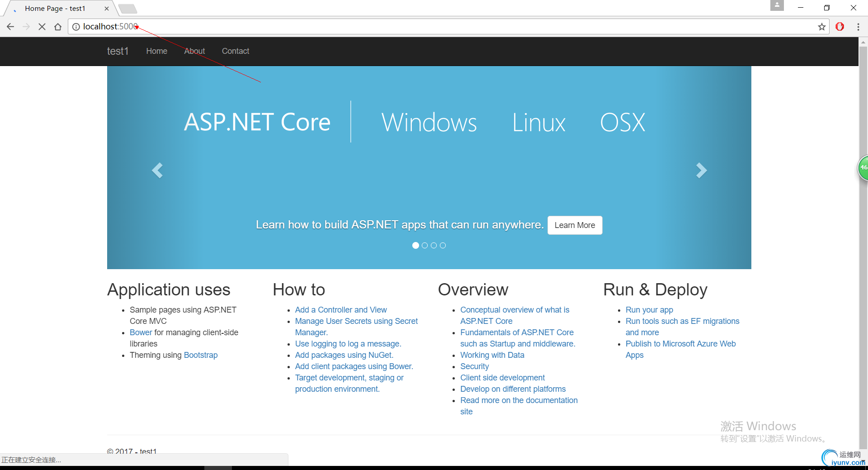
Task: Show previous carousel slide with left chevron
Action: point(157,171)
